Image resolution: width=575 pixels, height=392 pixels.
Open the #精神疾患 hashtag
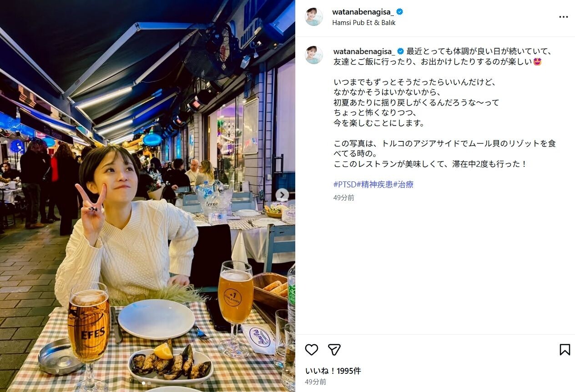[375, 184]
